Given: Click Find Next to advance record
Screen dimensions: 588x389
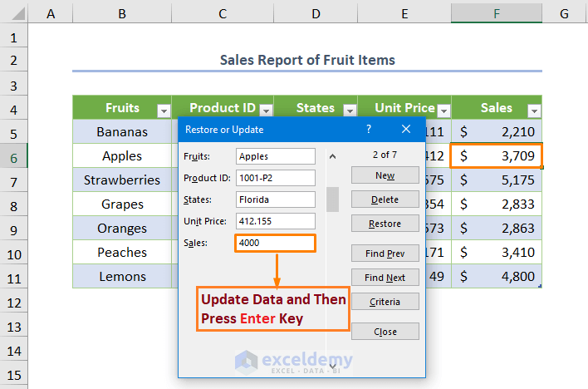Looking at the screenshot, I should click(385, 278).
